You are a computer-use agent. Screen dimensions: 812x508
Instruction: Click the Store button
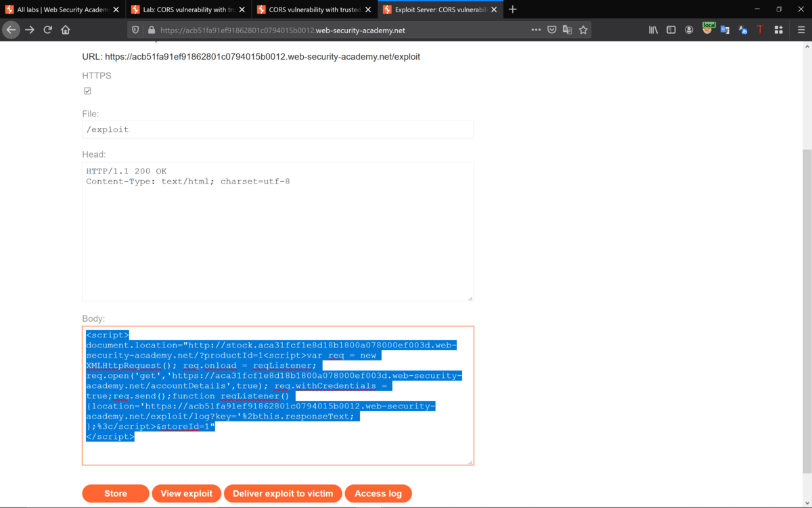[x=116, y=494]
